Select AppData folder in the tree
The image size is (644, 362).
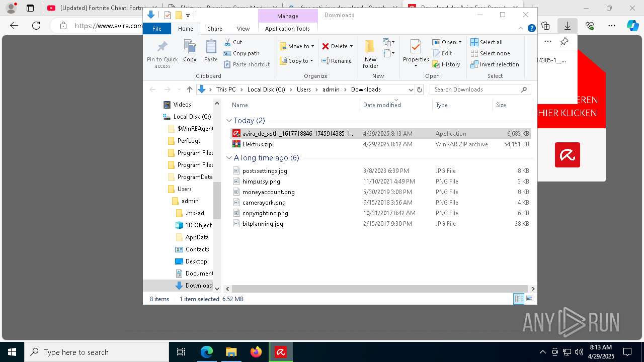pyautogui.click(x=197, y=237)
